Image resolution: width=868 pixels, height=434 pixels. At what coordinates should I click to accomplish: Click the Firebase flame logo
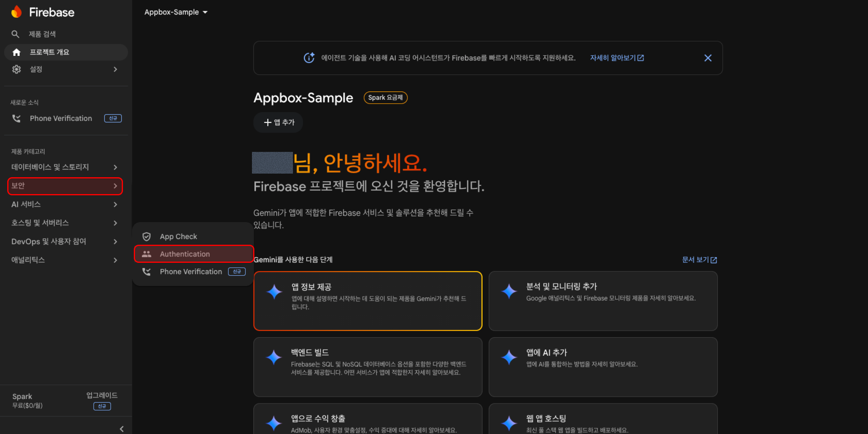tap(16, 12)
